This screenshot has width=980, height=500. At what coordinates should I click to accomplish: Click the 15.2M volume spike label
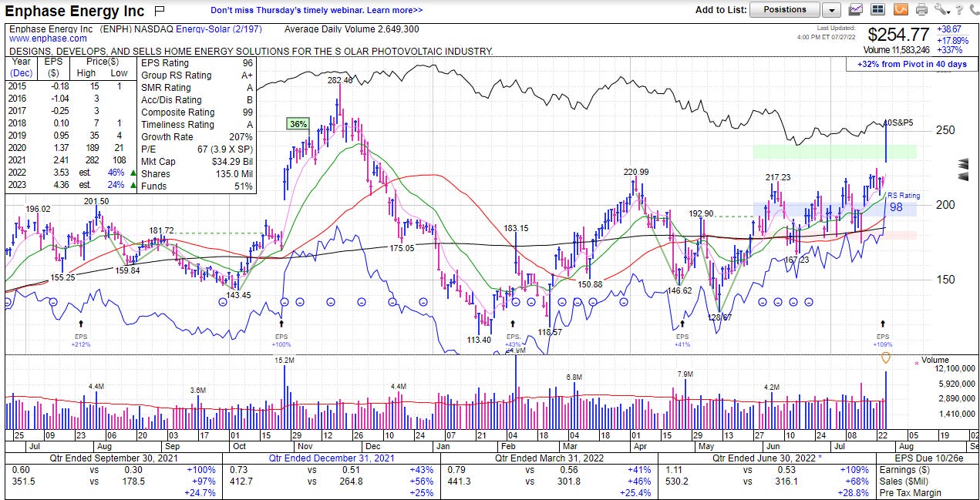tap(284, 360)
